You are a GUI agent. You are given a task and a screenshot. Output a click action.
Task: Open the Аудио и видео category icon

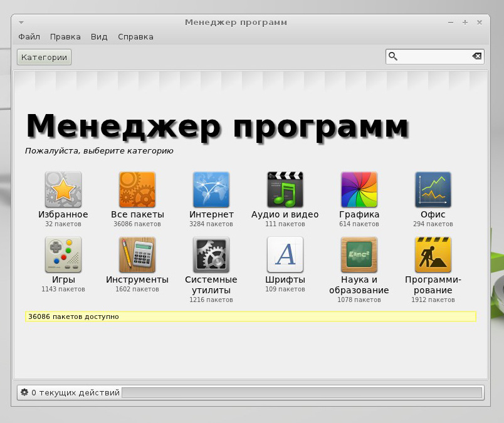click(x=285, y=189)
